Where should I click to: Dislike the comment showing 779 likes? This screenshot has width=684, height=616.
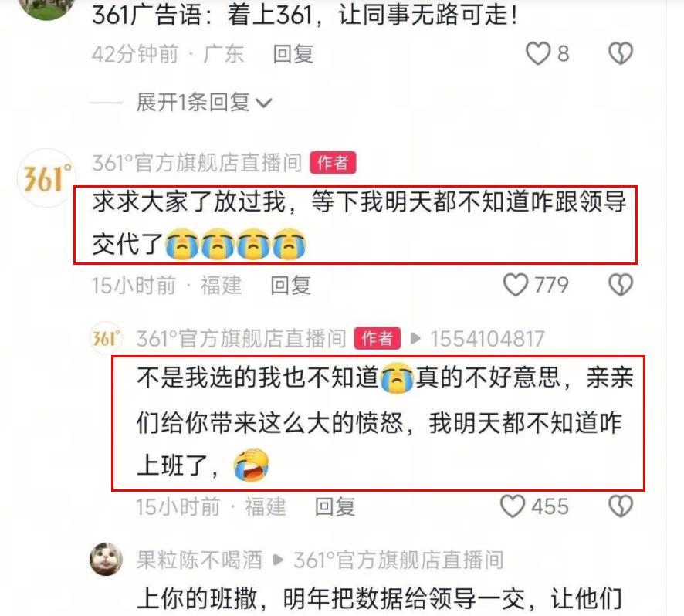tap(621, 285)
